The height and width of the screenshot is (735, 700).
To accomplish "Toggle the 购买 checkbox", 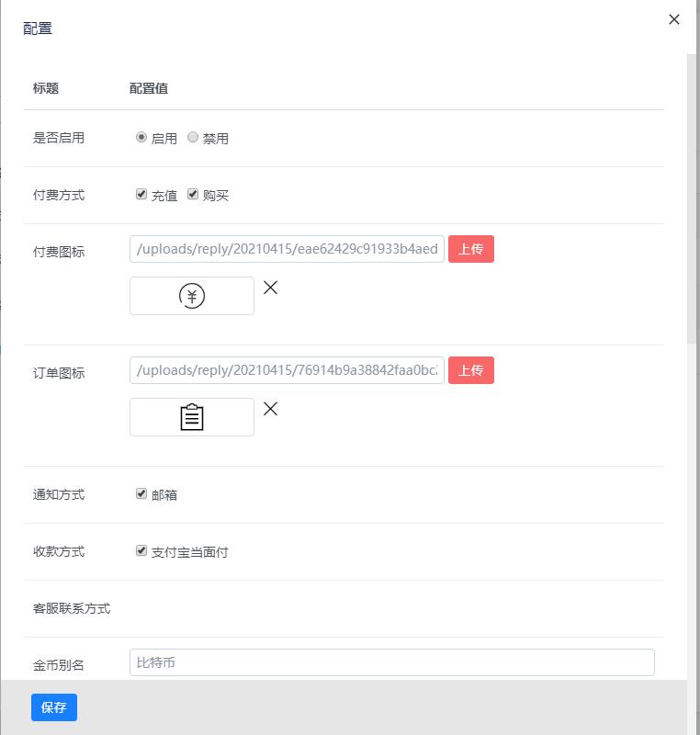I will 193,195.
